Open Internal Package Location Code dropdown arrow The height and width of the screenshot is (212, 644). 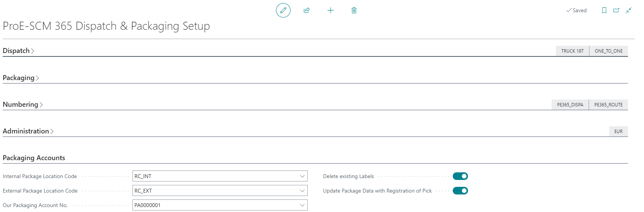[x=302, y=176]
